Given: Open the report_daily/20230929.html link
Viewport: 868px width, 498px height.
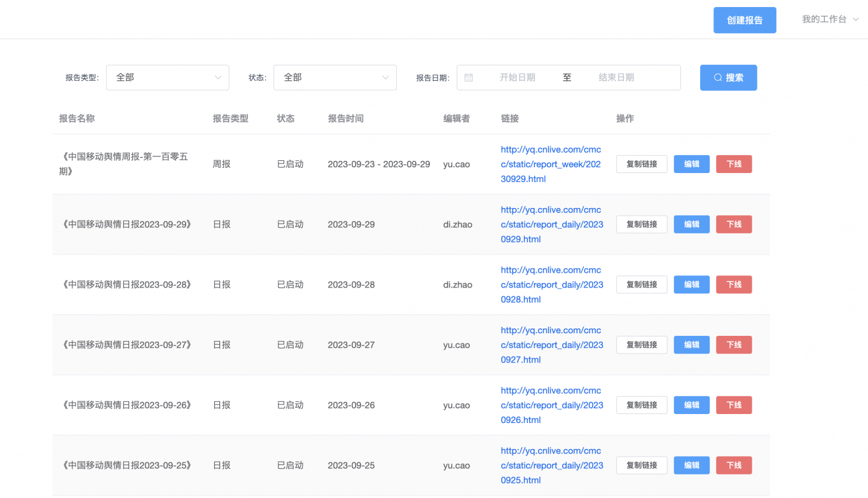Looking at the screenshot, I should coord(551,225).
